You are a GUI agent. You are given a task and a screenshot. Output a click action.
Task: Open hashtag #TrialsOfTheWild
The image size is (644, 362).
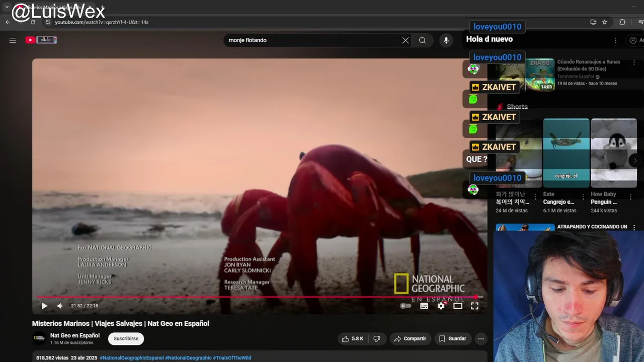(232, 358)
